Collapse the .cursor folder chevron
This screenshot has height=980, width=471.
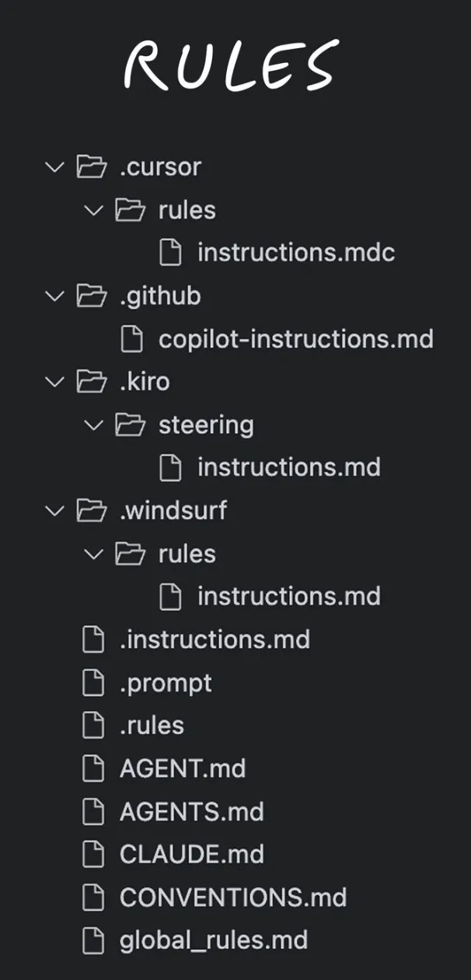(x=54, y=167)
